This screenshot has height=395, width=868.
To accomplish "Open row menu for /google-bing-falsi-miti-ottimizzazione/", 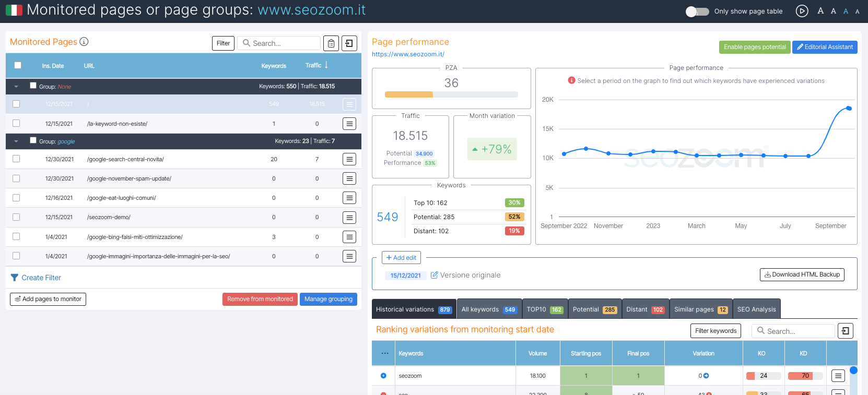I will [x=349, y=237].
